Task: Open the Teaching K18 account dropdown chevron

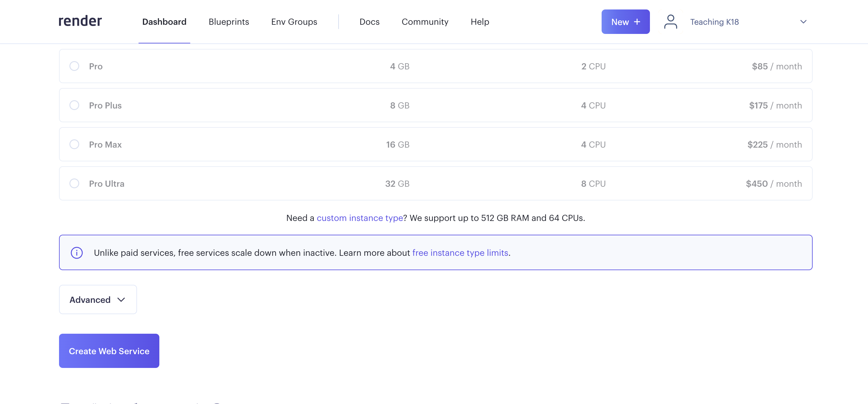Action: [803, 22]
